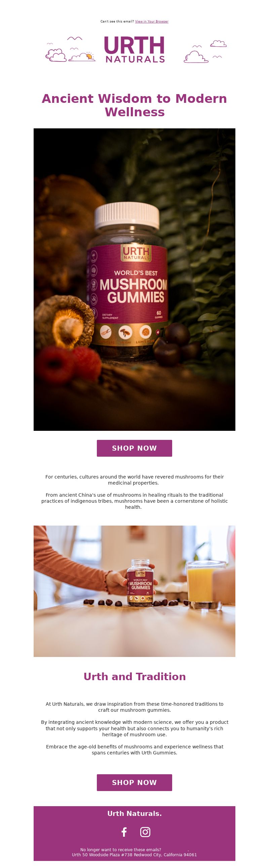Click the photo of hand holding bottle
The width and height of the screenshot is (269, 868).
(134, 591)
